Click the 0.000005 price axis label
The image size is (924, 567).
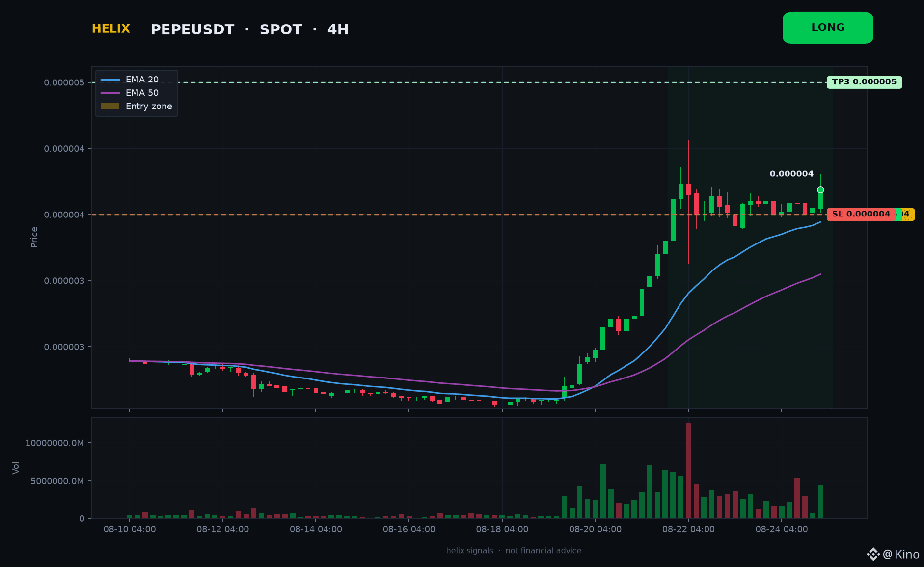pyautogui.click(x=64, y=82)
